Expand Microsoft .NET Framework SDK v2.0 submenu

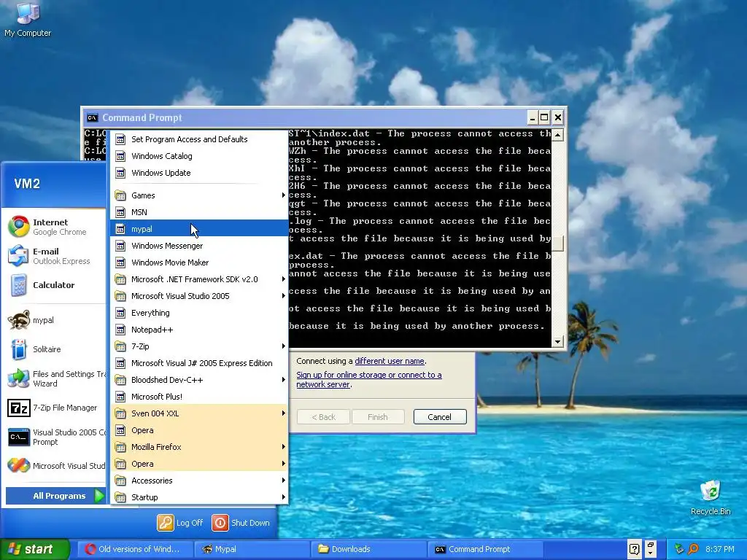tap(199, 279)
